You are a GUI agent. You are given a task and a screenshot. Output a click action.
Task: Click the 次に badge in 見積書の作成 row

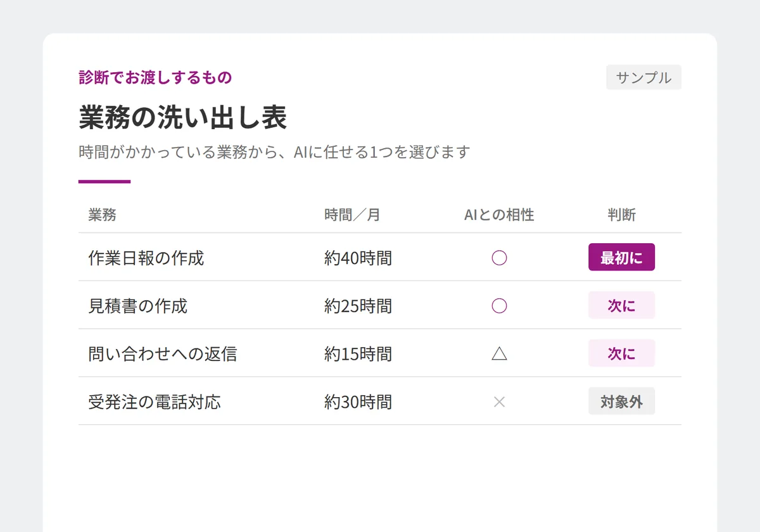(x=621, y=305)
